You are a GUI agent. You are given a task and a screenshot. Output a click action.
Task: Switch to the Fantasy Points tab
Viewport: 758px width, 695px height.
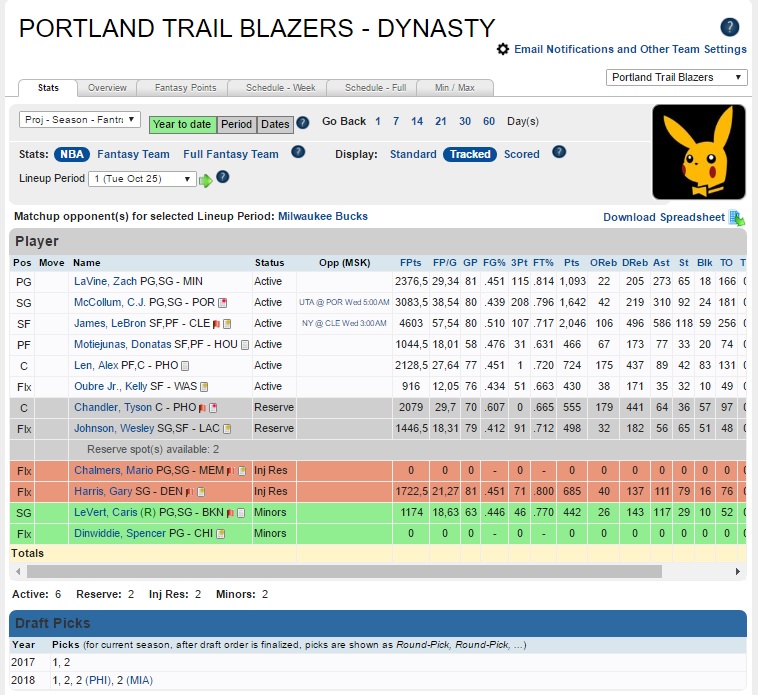coord(186,88)
